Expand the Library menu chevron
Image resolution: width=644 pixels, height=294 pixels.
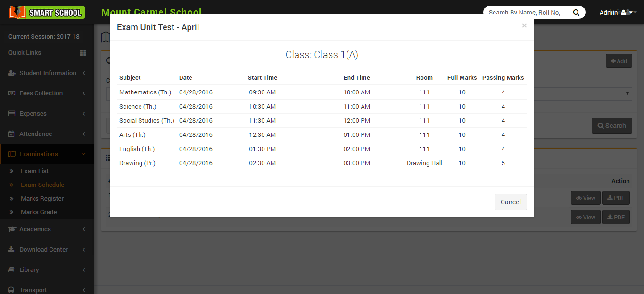84,270
